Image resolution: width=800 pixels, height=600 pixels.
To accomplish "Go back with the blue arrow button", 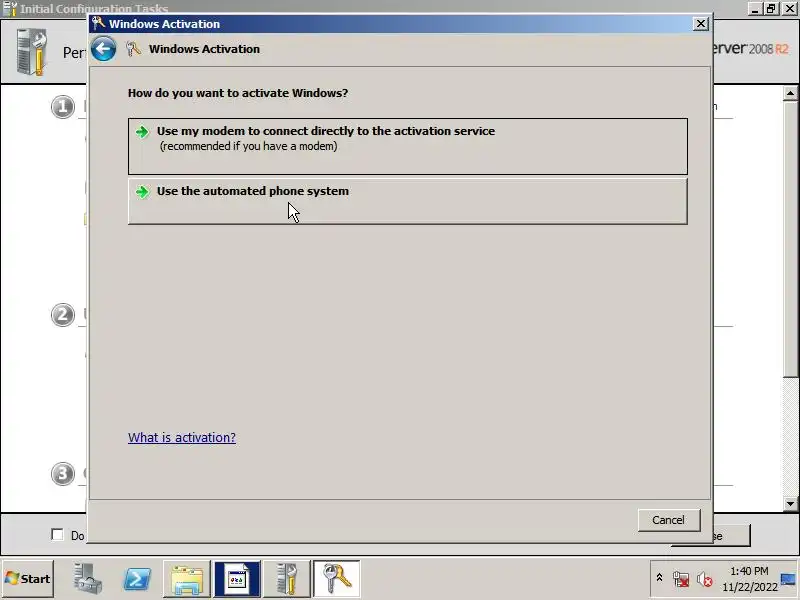I will 104,49.
